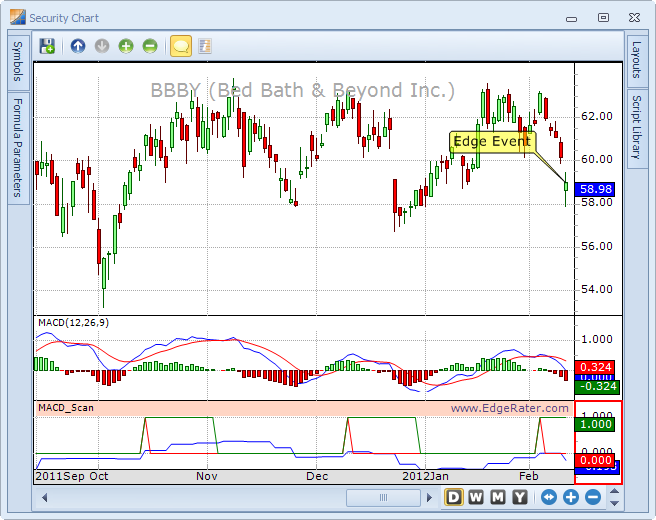Click the grey down arrow icon
This screenshot has width=656, height=520.
tap(102, 46)
